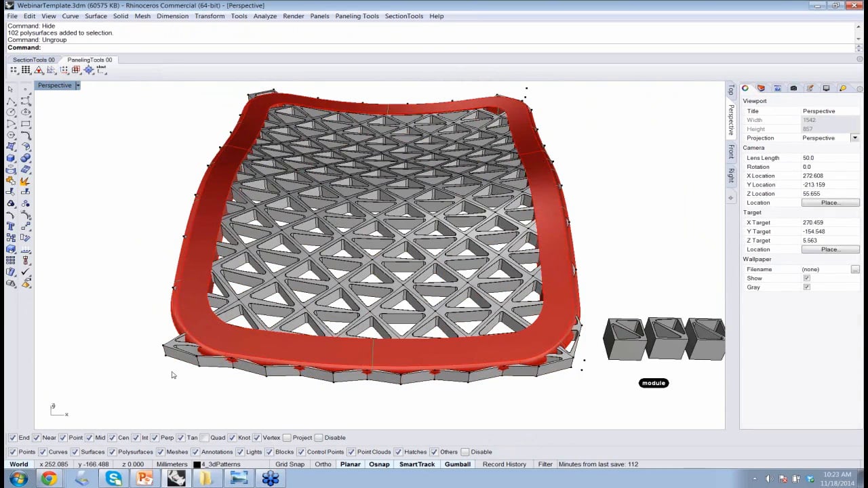868x488 pixels.
Task: Toggle Grid Snap in status bar
Action: (290, 464)
